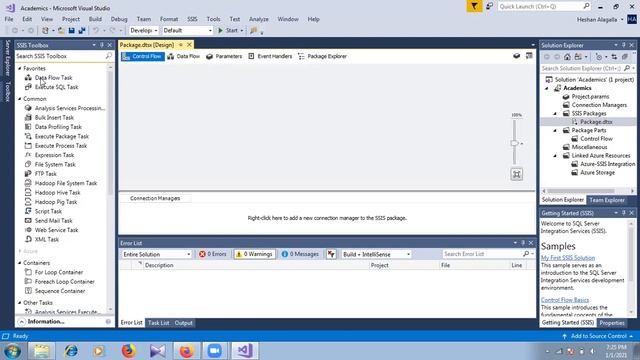Screen dimensions: 640x360
Task: Open the Debug menu
Action: coord(119,19)
